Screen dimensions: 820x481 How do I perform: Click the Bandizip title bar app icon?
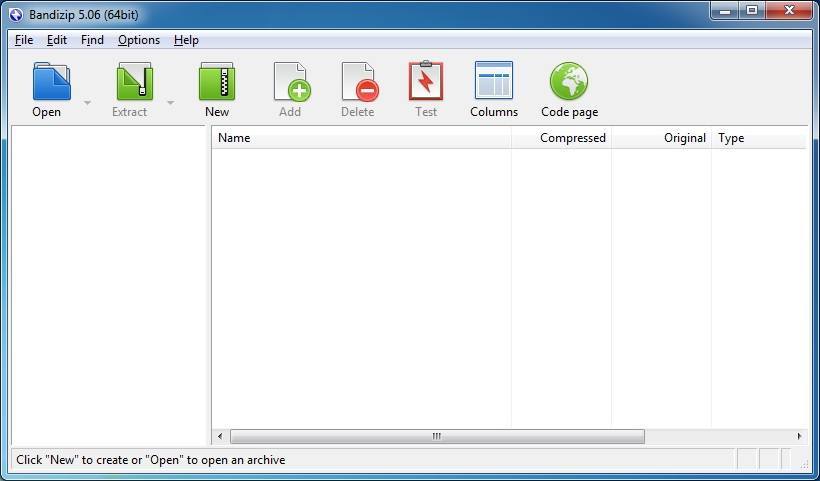point(16,15)
